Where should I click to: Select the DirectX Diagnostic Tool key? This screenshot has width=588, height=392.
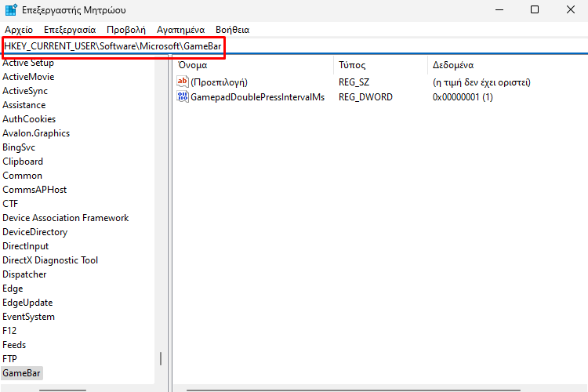[x=50, y=260]
